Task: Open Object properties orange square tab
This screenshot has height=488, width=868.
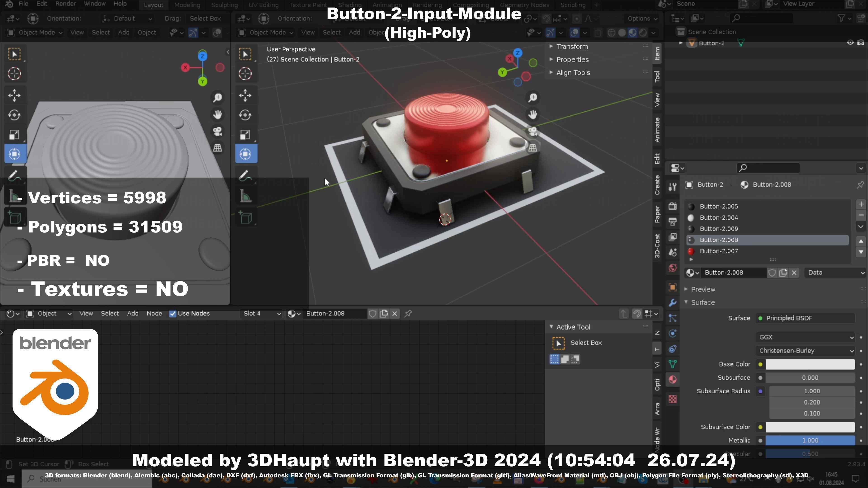Action: (672, 288)
